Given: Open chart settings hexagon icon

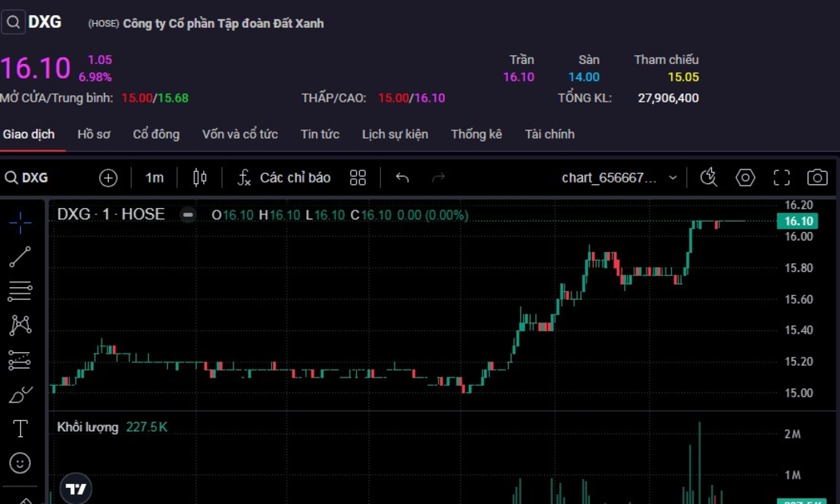Looking at the screenshot, I should 745,178.
